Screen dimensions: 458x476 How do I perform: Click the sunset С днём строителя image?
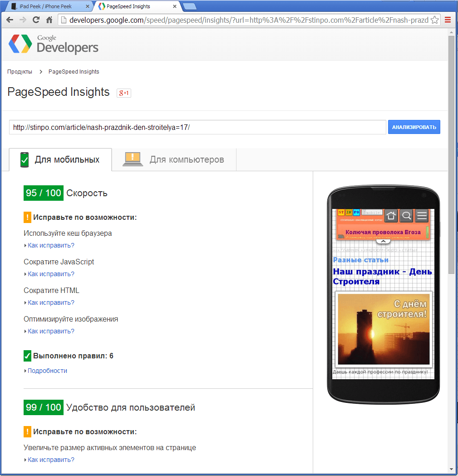pyautogui.click(x=384, y=329)
